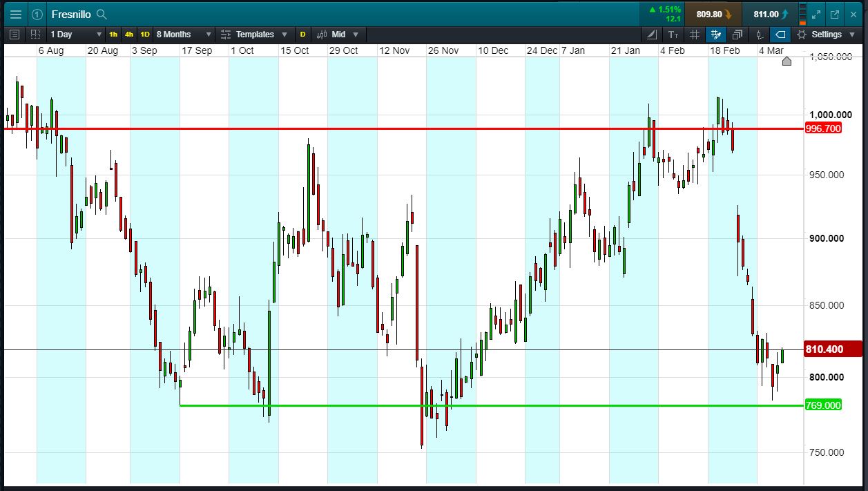Select the text annotation Tt tool
Viewport: 868px width, 491px height.
[x=673, y=34]
